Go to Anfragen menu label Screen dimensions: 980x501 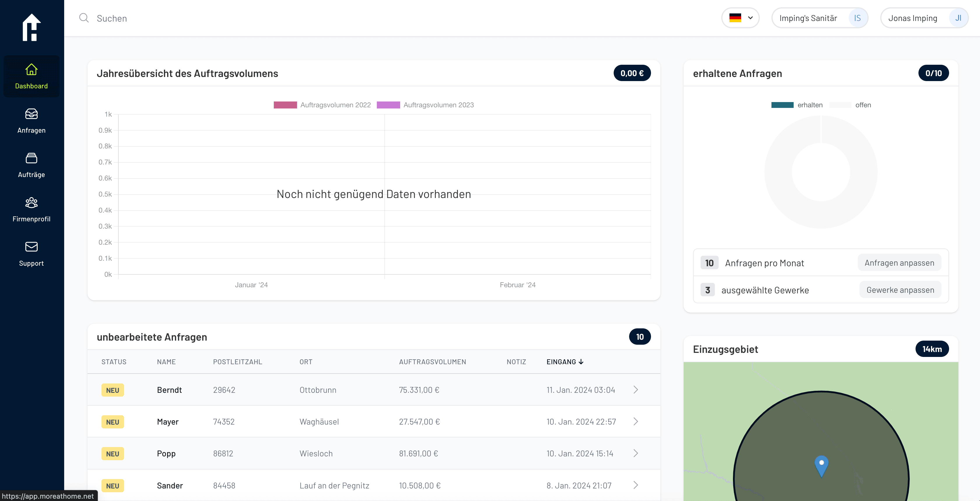pyautogui.click(x=32, y=130)
